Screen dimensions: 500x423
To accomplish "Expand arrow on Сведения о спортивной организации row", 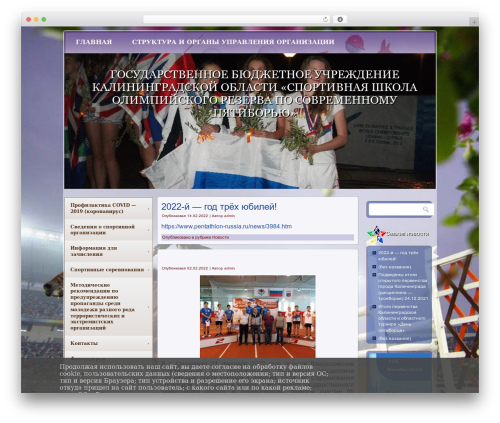I will (x=148, y=230).
